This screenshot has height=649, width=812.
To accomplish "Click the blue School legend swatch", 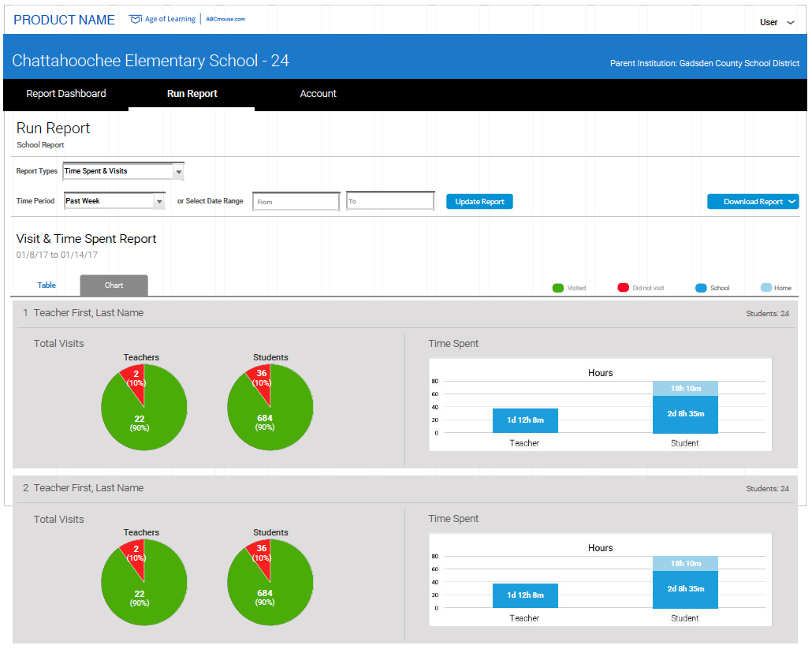I will click(701, 288).
